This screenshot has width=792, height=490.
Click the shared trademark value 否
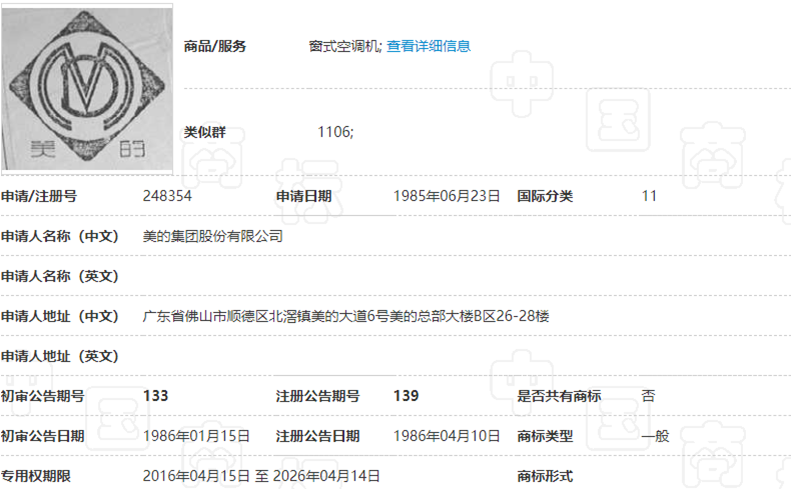(648, 396)
